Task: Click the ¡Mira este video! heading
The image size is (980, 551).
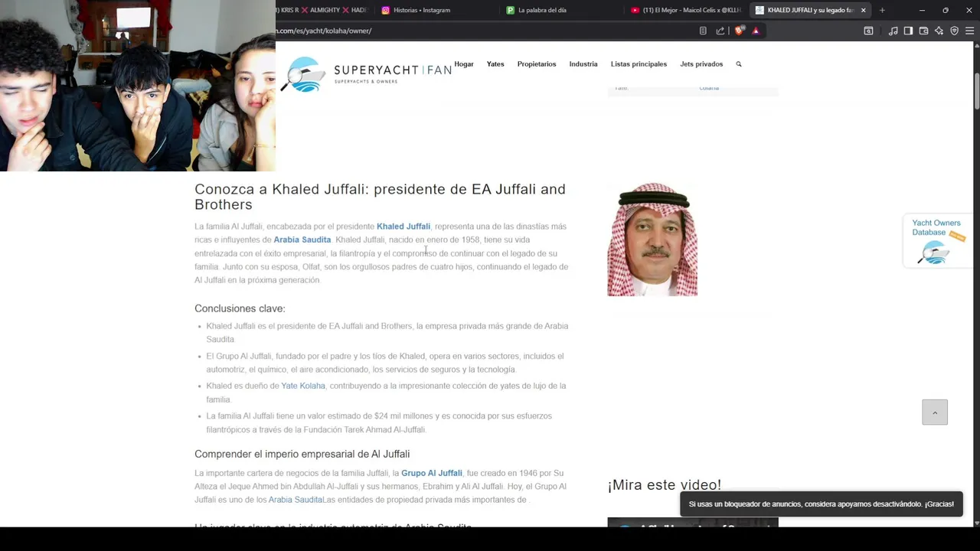Action: point(665,484)
